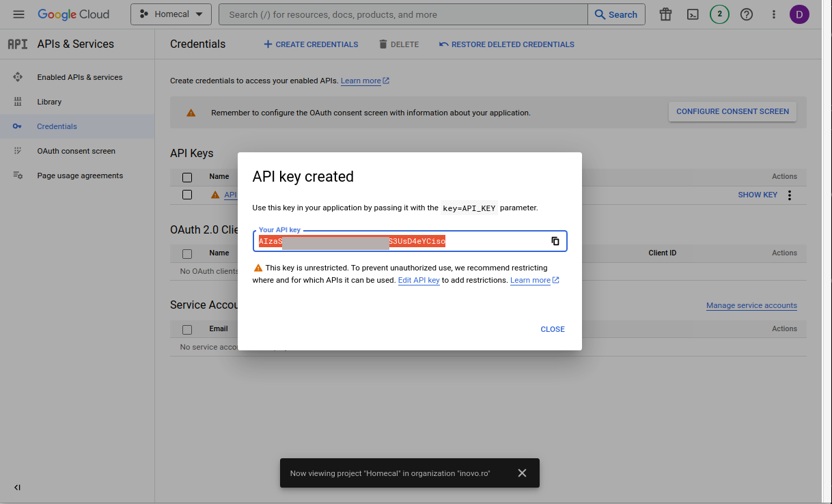Open the Homecal project selector dropdown
The image size is (832, 504).
[171, 14]
